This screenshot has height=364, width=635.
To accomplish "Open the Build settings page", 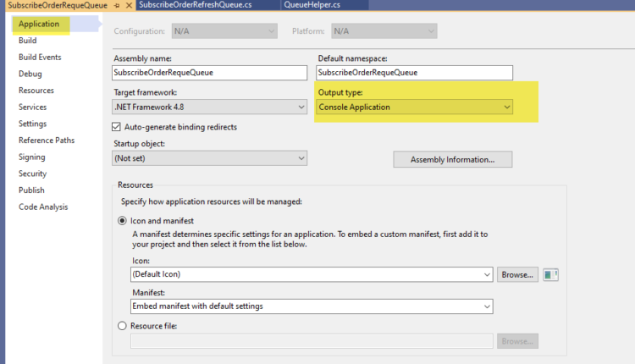I will (x=28, y=41).
